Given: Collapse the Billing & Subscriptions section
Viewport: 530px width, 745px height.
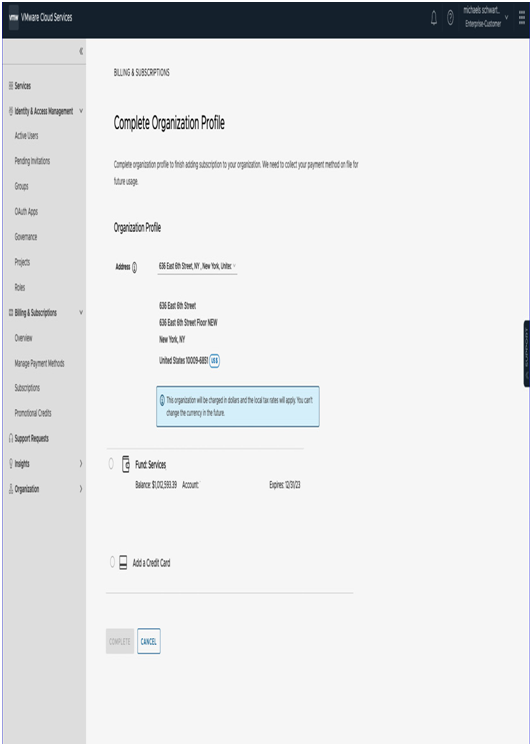Looking at the screenshot, I should (x=81, y=312).
